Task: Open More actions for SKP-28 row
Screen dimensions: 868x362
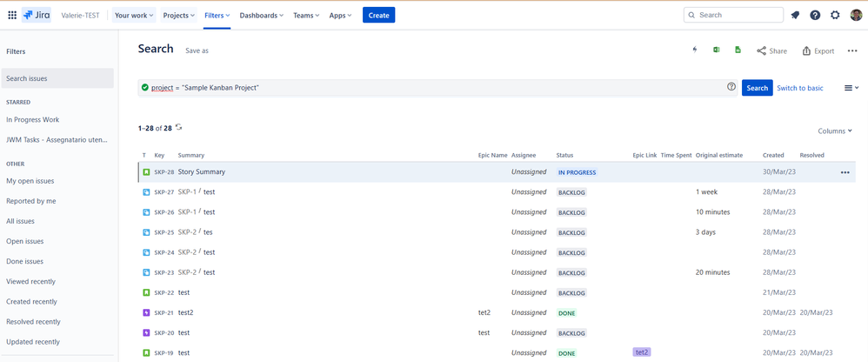Action: 845,172
